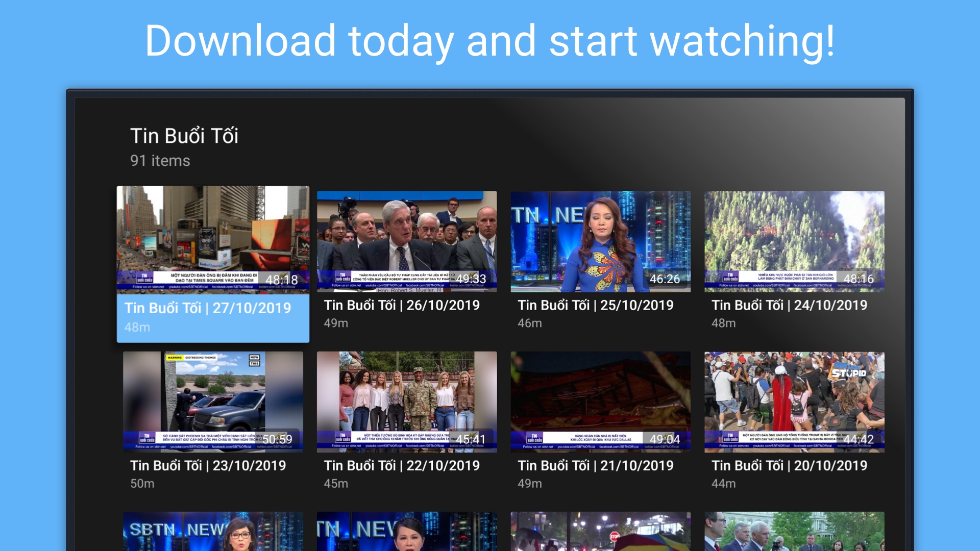Click the Tin Buổi Tối | 27/10/2019 title label
The height and width of the screenshot is (551, 980).
click(208, 308)
